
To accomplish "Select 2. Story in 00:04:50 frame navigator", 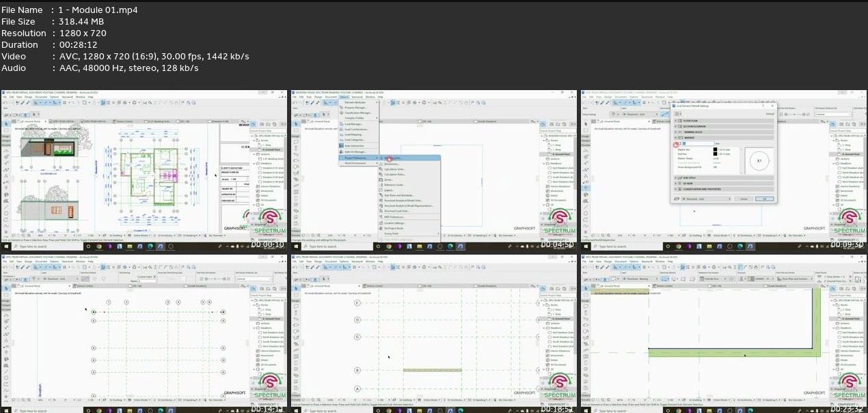I will tap(555, 145).
